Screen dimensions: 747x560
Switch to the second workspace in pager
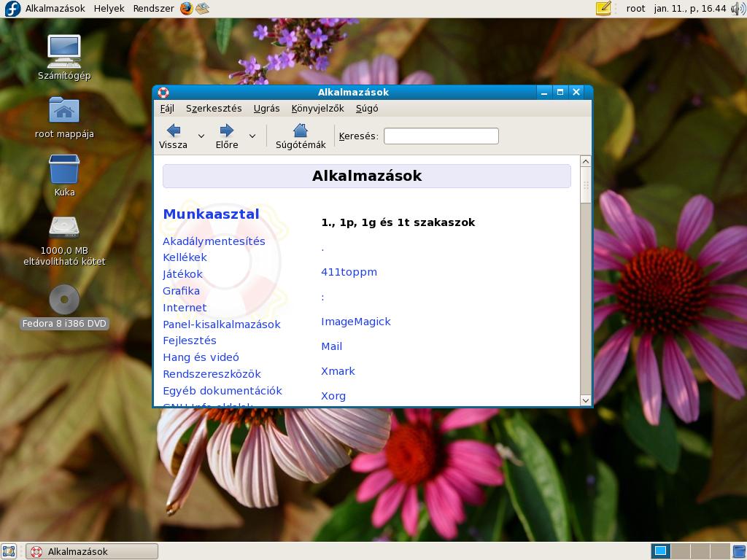tap(680, 551)
